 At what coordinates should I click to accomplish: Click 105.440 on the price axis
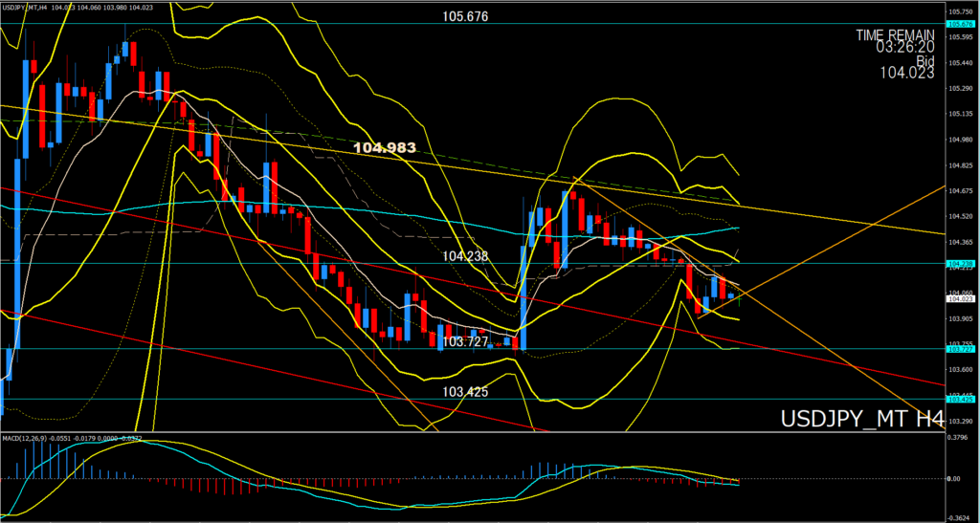(x=960, y=63)
